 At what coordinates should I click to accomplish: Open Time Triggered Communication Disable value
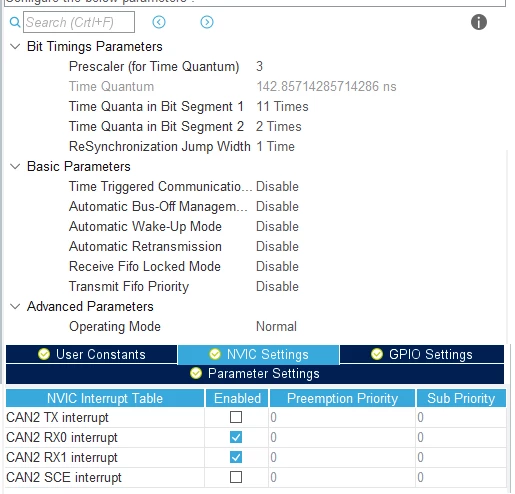(277, 186)
